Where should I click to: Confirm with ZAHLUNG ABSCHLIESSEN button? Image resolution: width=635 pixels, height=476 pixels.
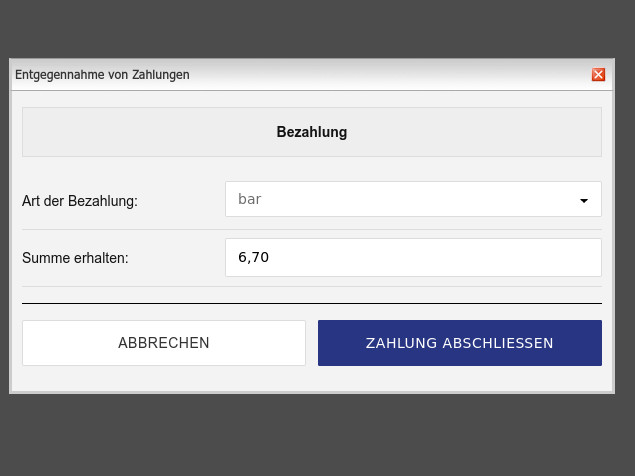460,343
